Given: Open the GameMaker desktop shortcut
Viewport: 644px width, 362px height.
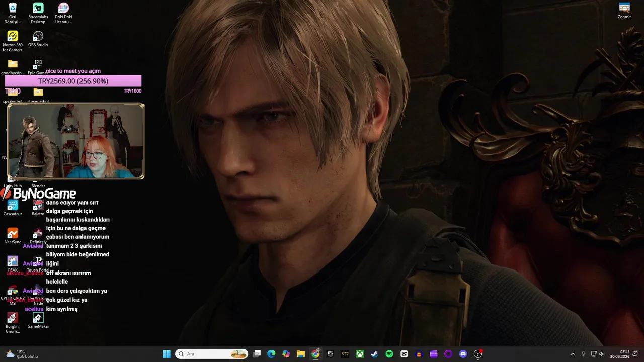Looking at the screenshot, I should click(38, 320).
